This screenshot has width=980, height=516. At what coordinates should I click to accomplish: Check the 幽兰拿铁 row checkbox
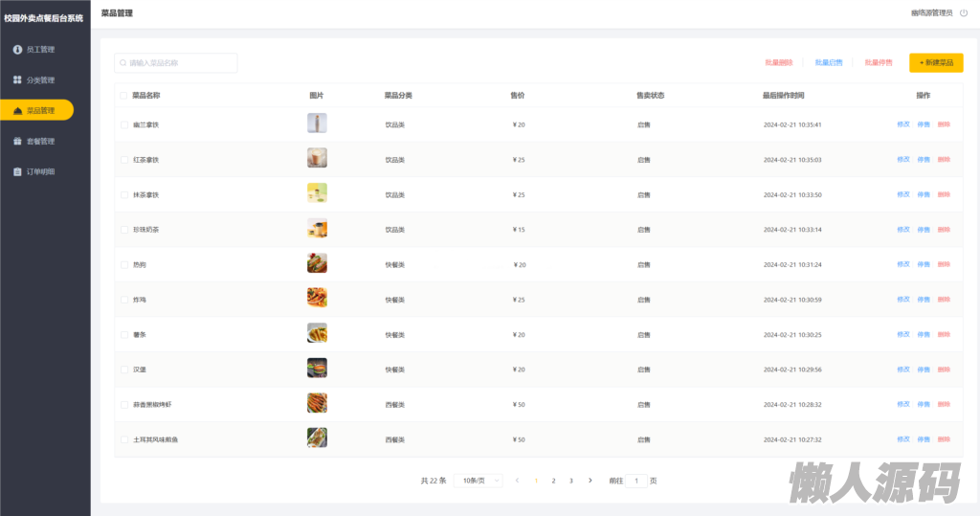click(x=124, y=125)
